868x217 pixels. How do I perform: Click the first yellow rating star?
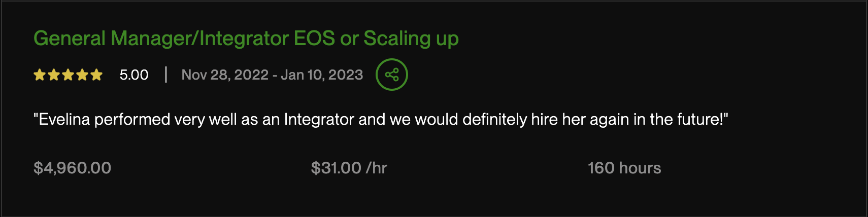pos(40,76)
